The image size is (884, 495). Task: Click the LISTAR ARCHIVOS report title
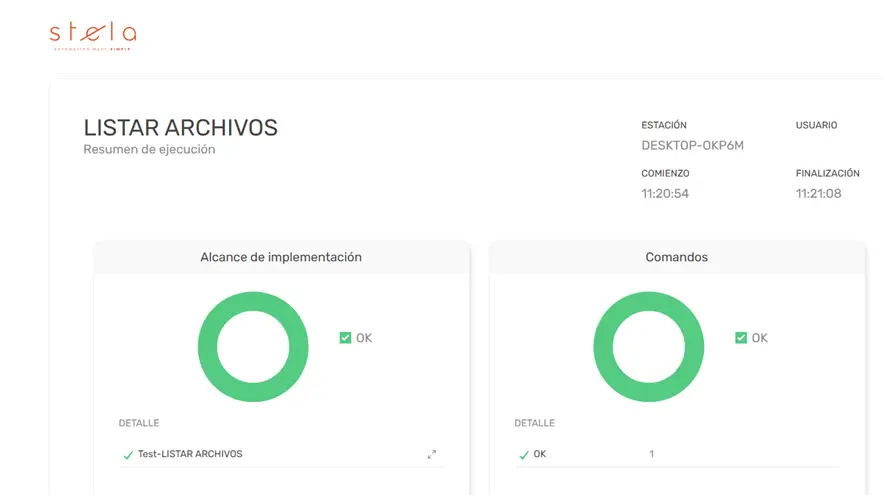pos(180,128)
